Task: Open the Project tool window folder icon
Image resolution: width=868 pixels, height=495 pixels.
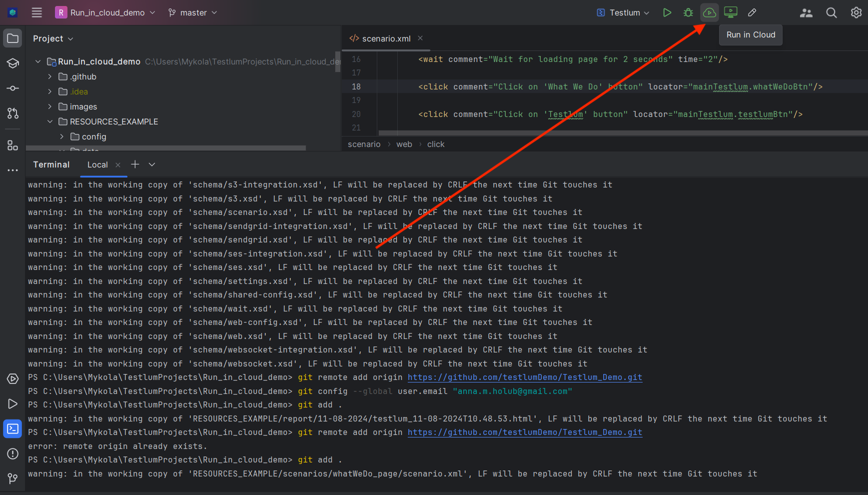Action: [x=12, y=38]
